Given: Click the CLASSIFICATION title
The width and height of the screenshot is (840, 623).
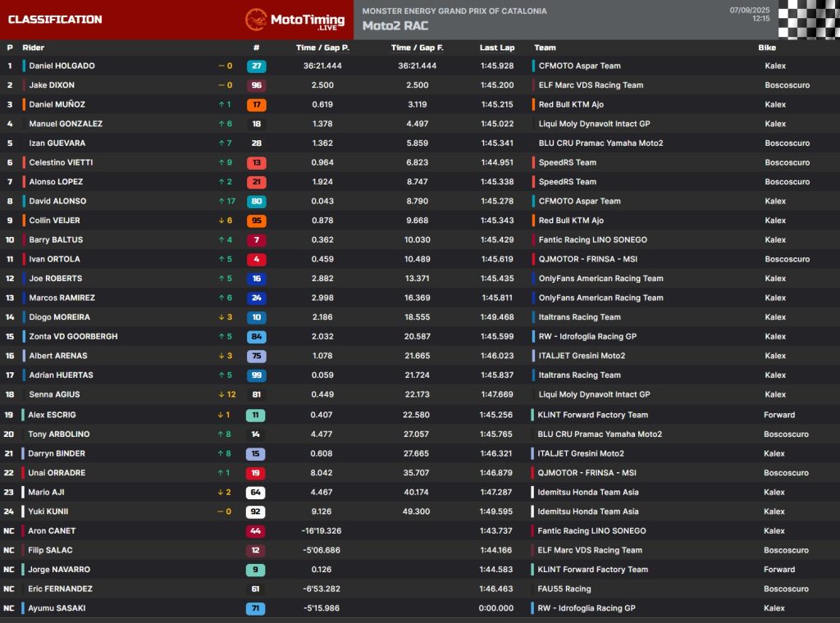Looking at the screenshot, I should 55,20.
